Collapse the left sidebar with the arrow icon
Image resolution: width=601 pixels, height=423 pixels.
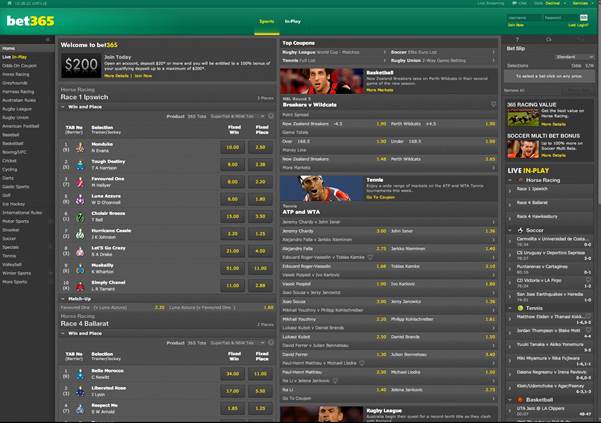(x=48, y=39)
